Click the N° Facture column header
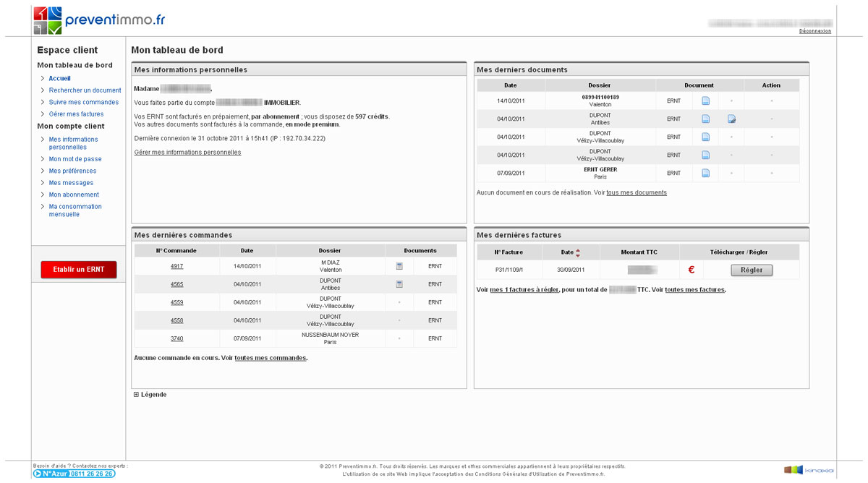This screenshot has height=483, width=868. pyautogui.click(x=509, y=252)
